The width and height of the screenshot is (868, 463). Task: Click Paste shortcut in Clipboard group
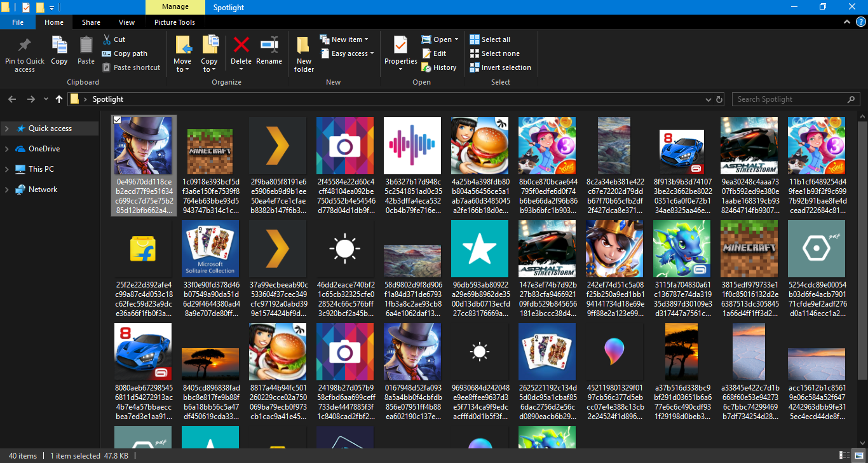(x=130, y=67)
